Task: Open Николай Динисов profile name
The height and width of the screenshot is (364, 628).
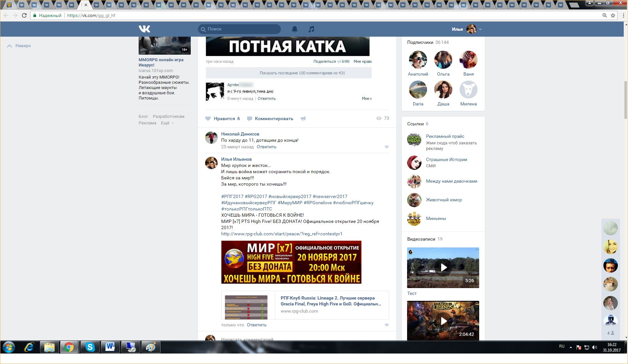Action: pyautogui.click(x=240, y=134)
